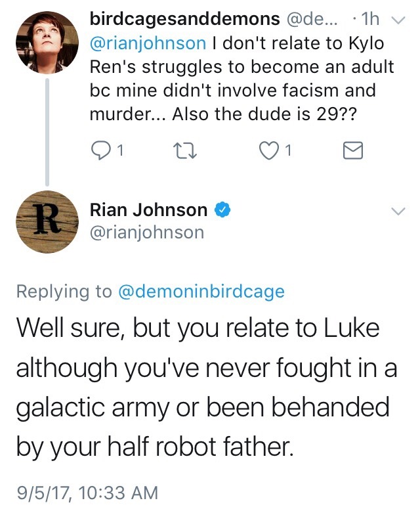Click the Rian Johnson display name
This screenshot has width=420, height=509.
(148, 210)
